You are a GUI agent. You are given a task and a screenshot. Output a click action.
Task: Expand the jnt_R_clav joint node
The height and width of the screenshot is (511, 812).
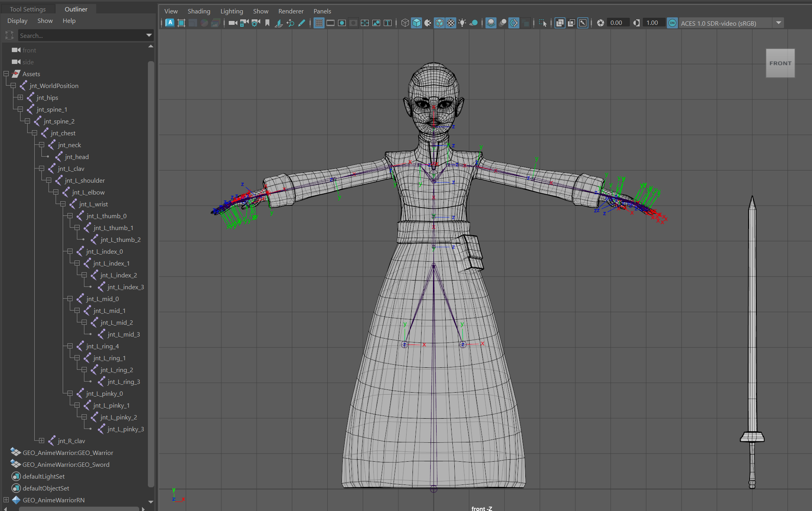click(41, 441)
